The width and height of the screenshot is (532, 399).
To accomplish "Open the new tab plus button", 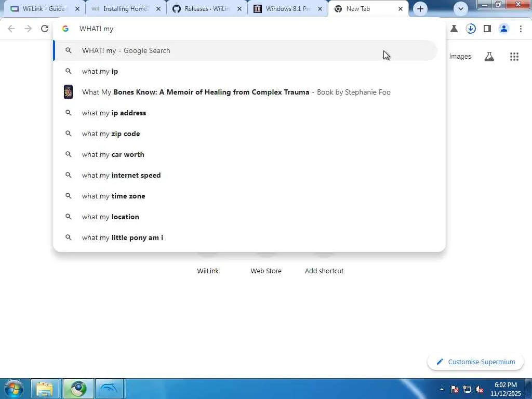I will (x=420, y=9).
